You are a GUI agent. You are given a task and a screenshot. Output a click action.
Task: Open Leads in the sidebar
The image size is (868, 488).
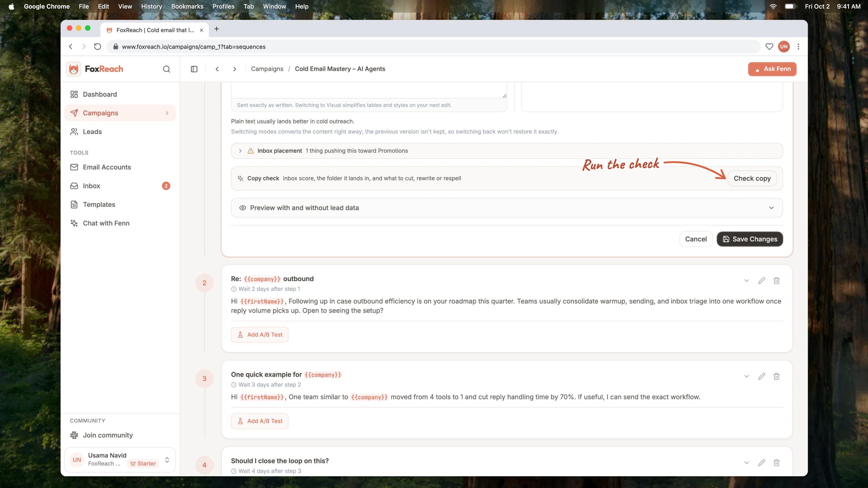pyautogui.click(x=120, y=132)
